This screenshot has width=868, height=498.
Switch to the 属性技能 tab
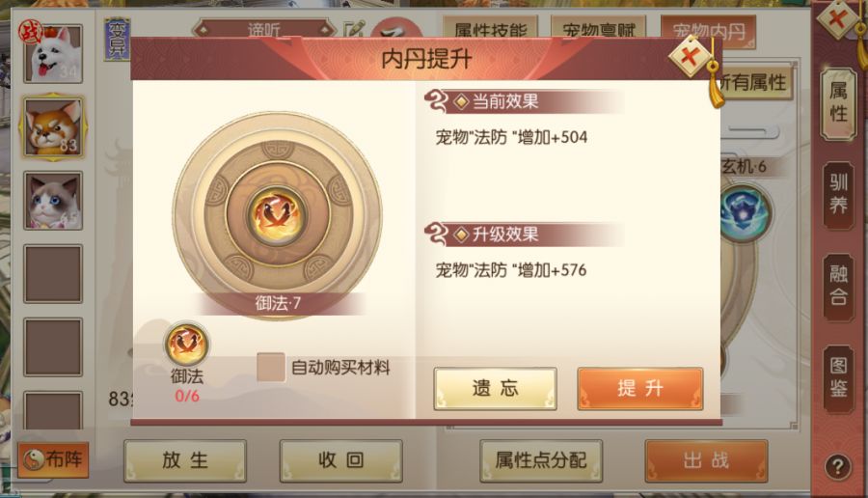coord(491,29)
